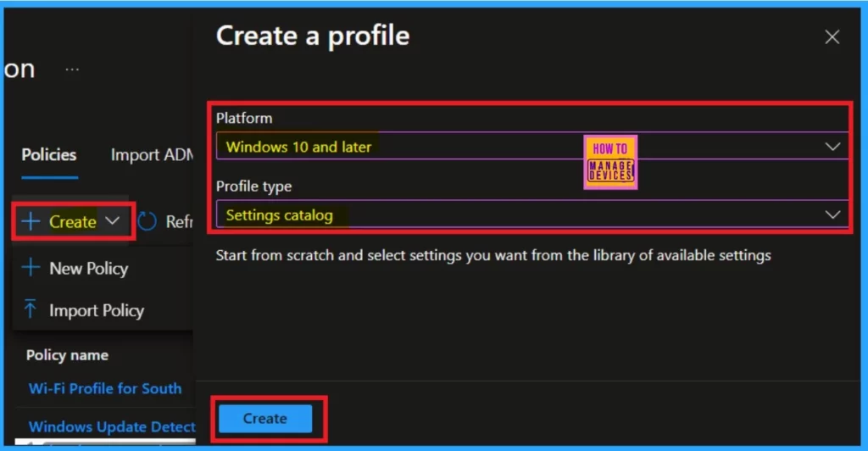
Task: Switch to the Policies tab
Action: pos(48,155)
